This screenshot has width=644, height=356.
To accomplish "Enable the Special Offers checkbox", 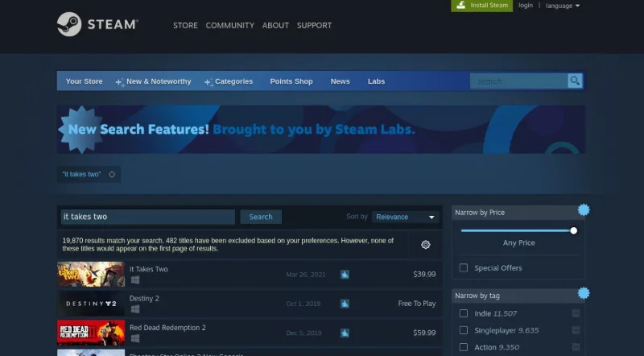I will coord(464,267).
